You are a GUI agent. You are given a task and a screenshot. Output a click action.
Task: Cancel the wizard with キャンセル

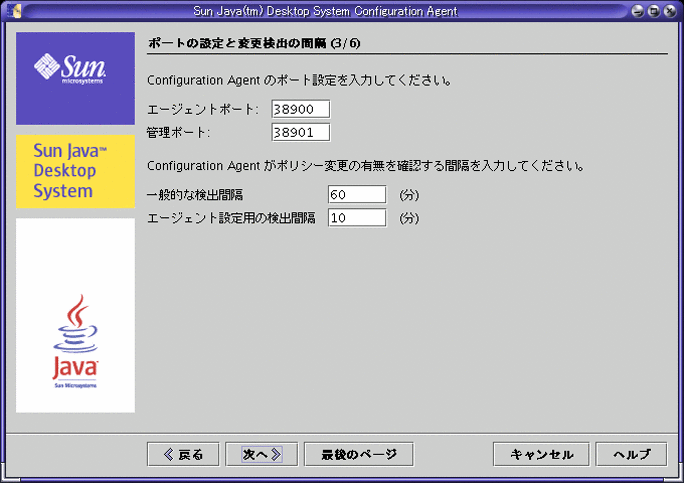tap(541, 455)
